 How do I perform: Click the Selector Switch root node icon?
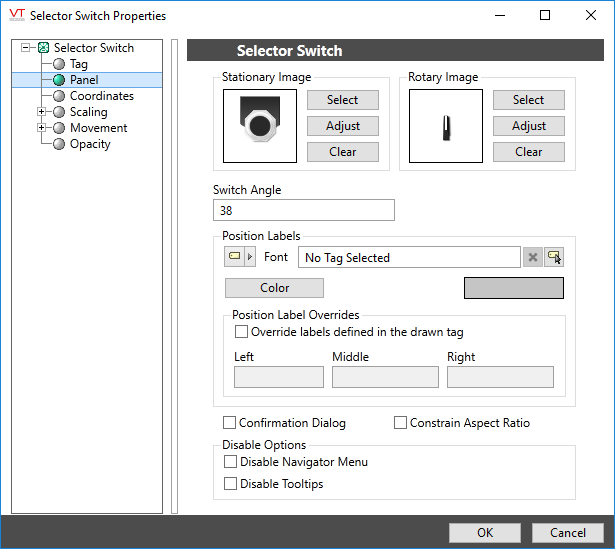(x=43, y=48)
